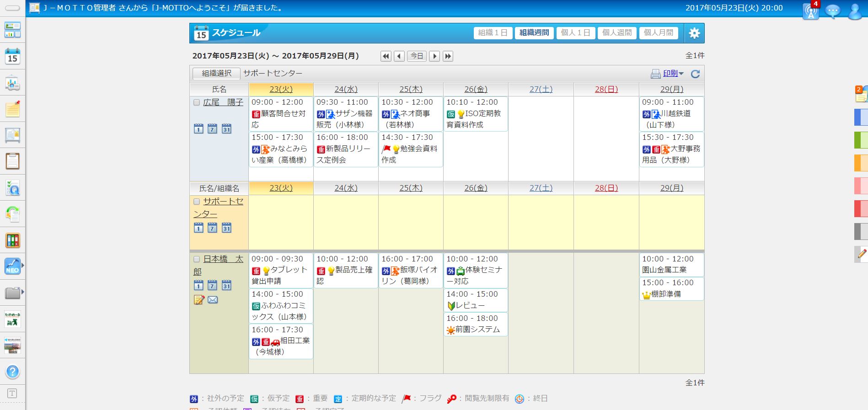Screen dimensions: 868x410
Task: Switch to 個人月間 view tab
Action: pos(659,33)
